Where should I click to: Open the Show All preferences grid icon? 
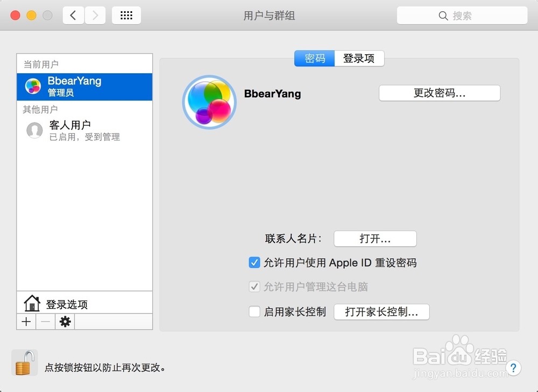coord(126,15)
